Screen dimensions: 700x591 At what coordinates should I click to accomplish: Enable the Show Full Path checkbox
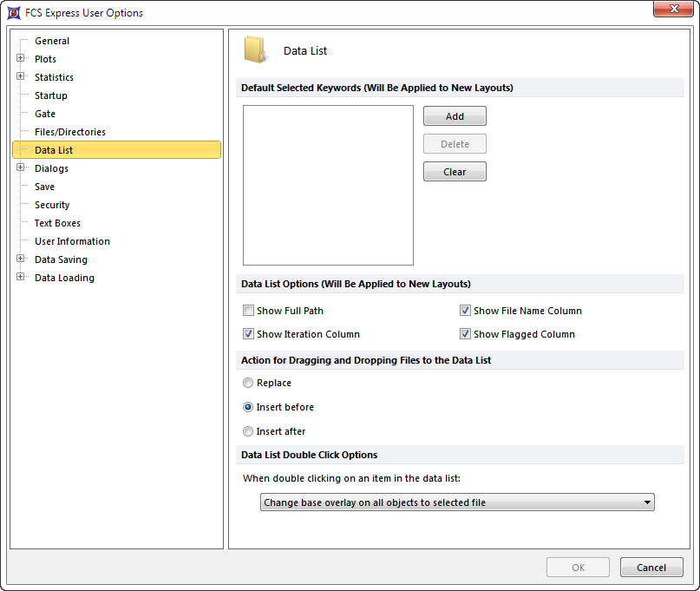[x=249, y=311]
